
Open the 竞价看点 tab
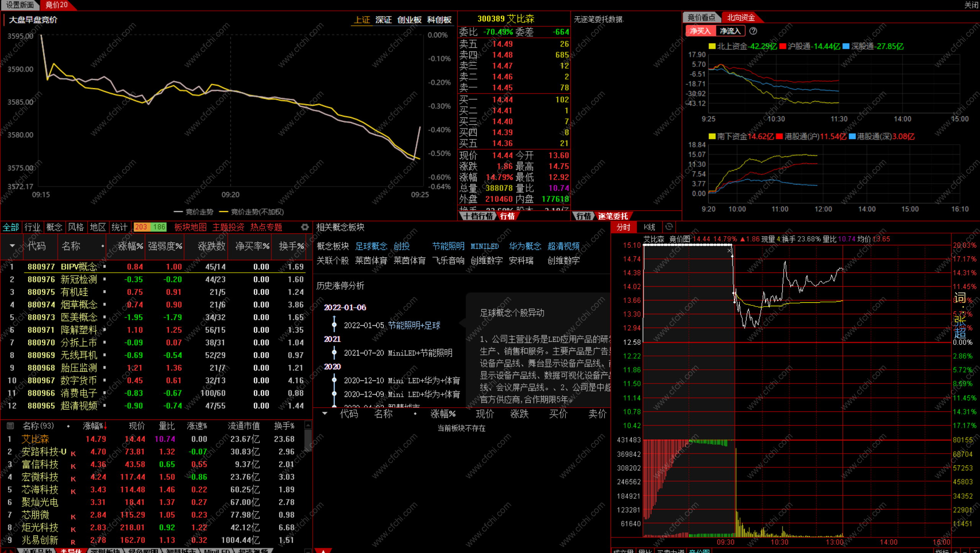(x=701, y=18)
